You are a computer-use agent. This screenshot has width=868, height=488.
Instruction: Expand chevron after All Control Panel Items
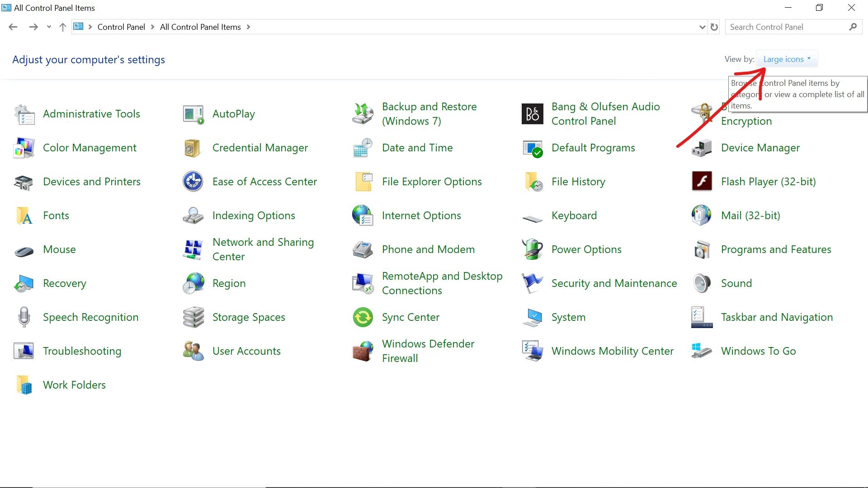[248, 27]
